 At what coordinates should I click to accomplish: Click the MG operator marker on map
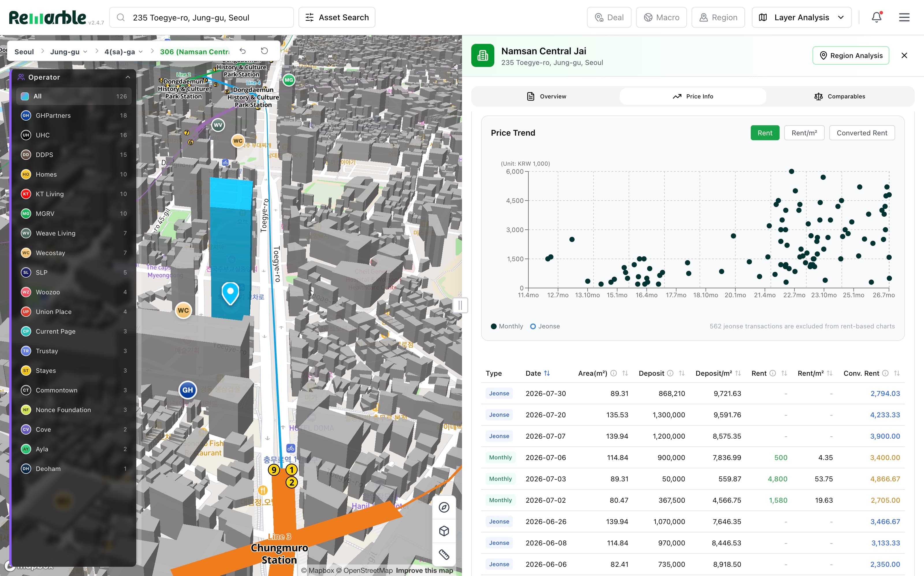[x=289, y=80]
